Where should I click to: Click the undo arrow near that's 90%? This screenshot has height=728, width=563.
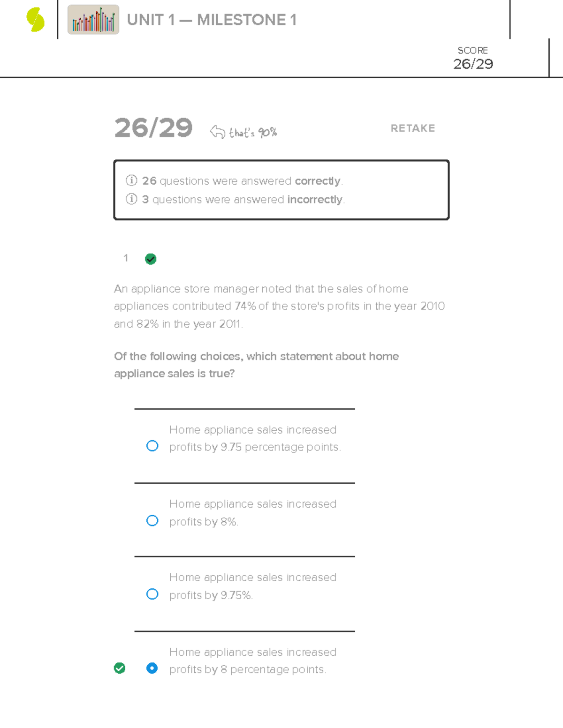tap(216, 131)
